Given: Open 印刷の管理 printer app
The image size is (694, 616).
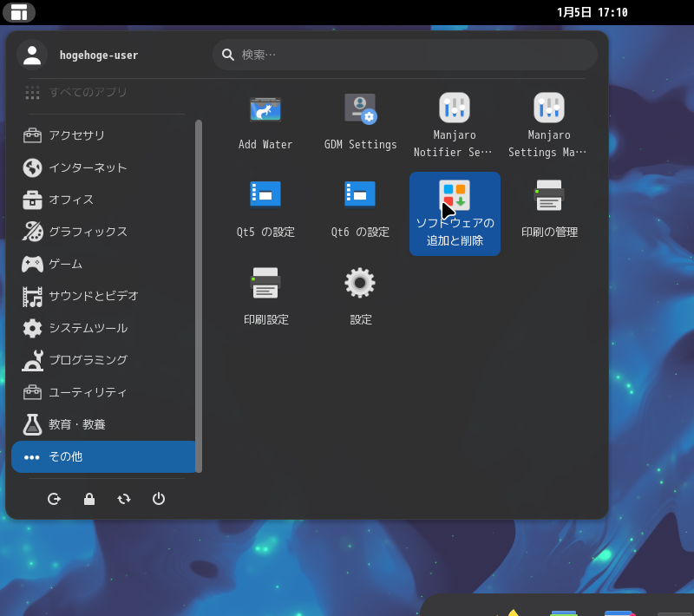Looking at the screenshot, I should point(548,206).
